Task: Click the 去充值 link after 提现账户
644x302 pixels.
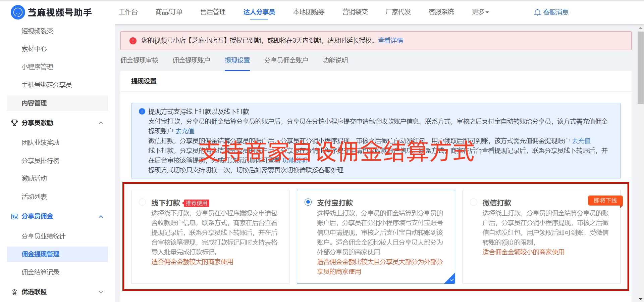Action: coord(185,131)
